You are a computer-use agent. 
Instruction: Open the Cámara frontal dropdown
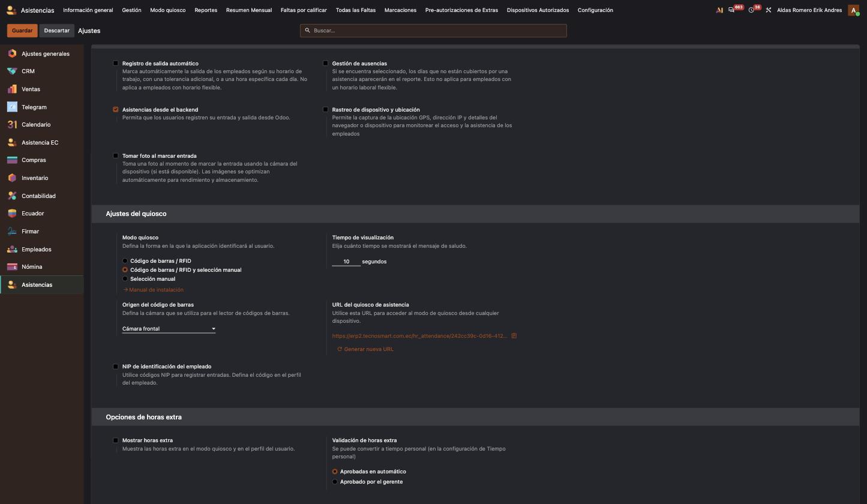[x=169, y=329]
